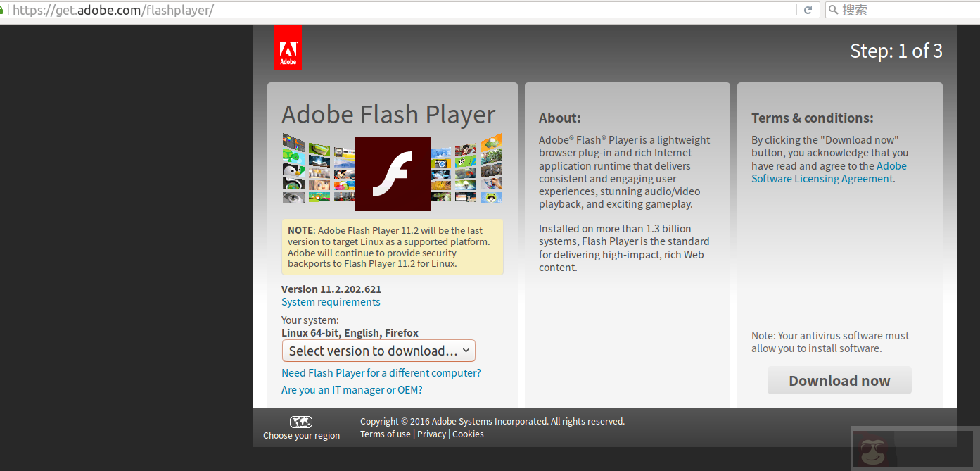Select the world map Choose your region icon
This screenshot has height=471, width=980.
point(301,421)
